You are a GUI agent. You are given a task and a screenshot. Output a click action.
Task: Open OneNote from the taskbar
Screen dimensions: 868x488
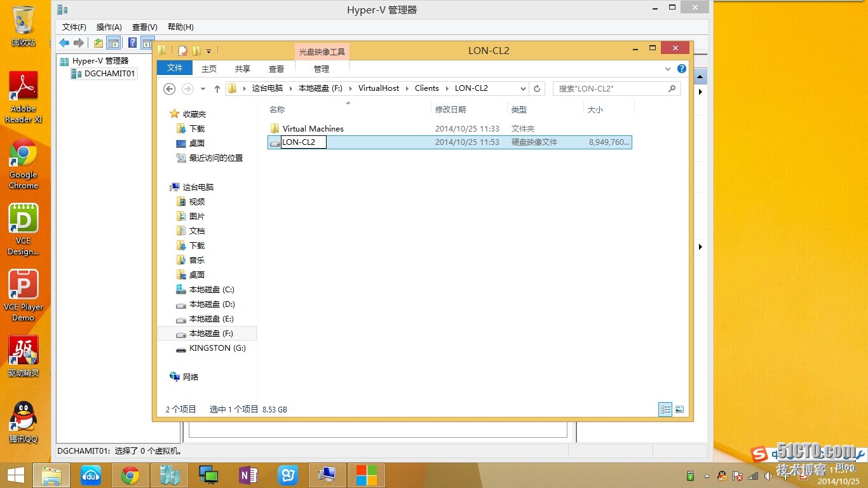[x=248, y=475]
